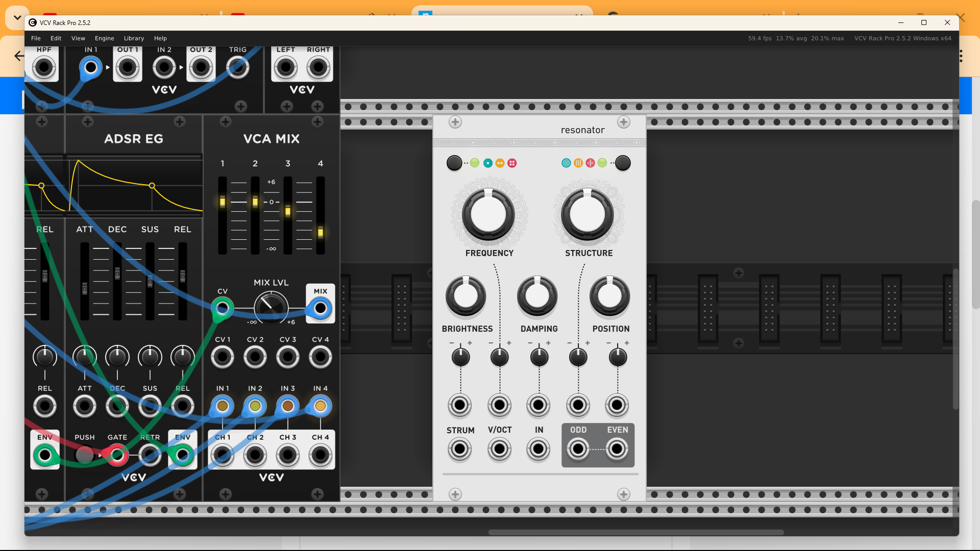Click the rack vertical scrollbar
Viewport: 980px width, 551px height.
tap(955, 339)
